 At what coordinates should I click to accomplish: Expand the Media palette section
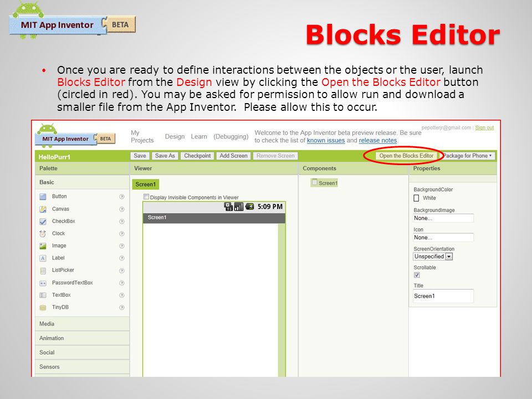pyautogui.click(x=82, y=324)
